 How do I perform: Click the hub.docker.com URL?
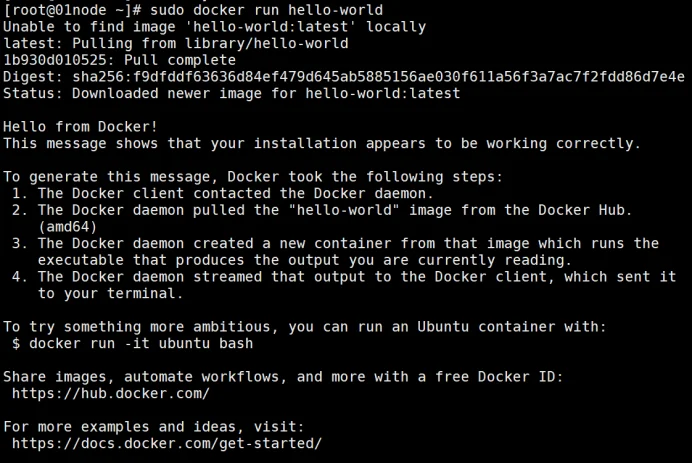[x=110, y=394]
